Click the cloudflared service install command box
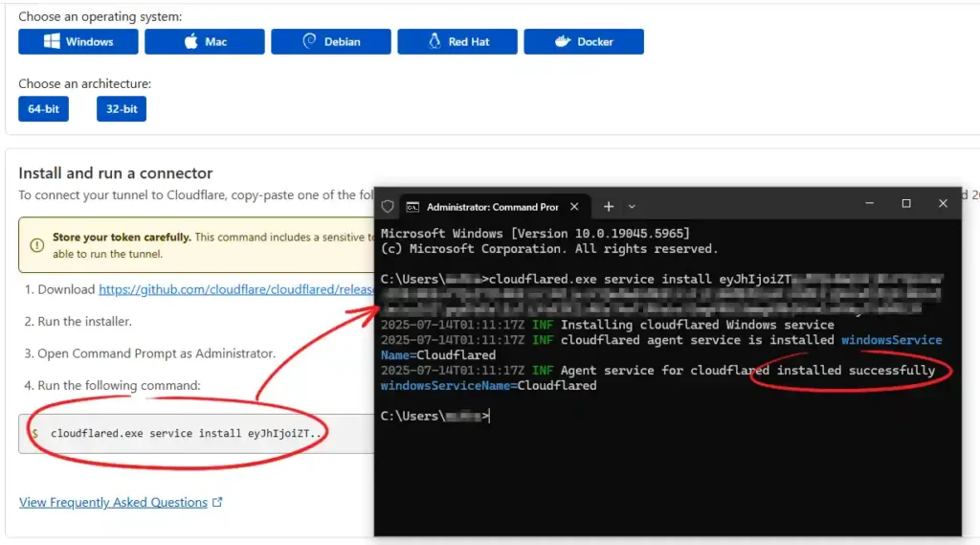 [x=196, y=433]
